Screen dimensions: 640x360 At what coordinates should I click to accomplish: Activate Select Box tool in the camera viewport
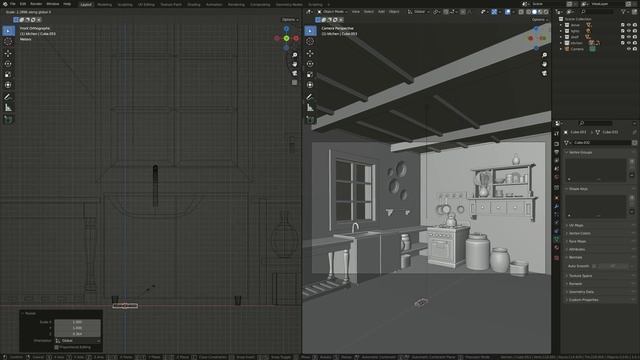(x=310, y=31)
